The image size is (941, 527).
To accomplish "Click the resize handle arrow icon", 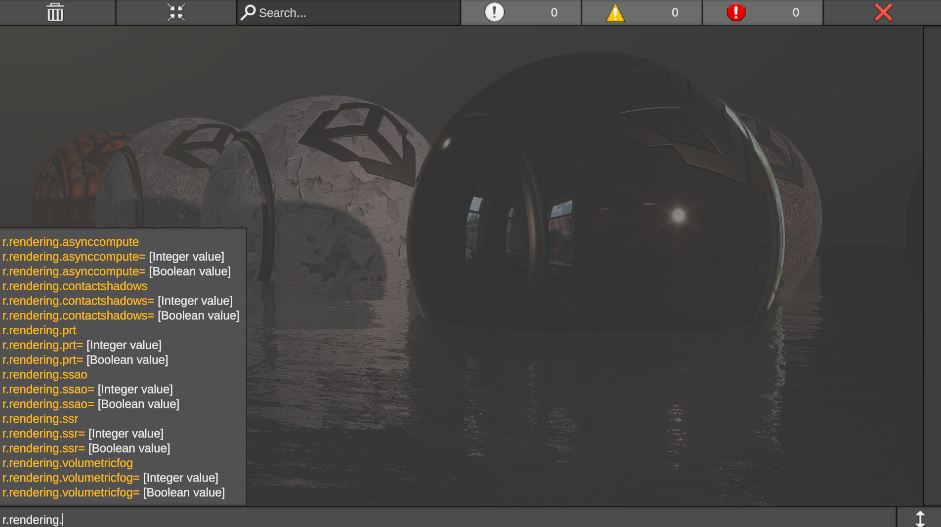I will pos(920,518).
